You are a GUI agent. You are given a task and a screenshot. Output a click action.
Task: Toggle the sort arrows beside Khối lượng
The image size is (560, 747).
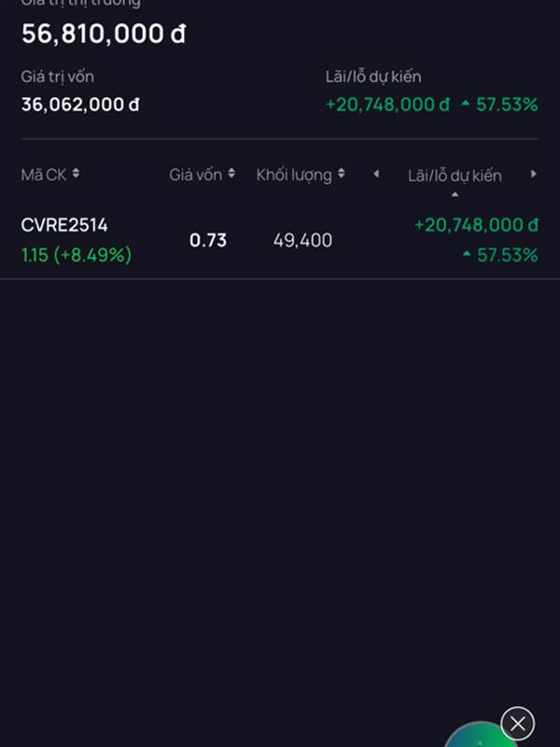[342, 174]
